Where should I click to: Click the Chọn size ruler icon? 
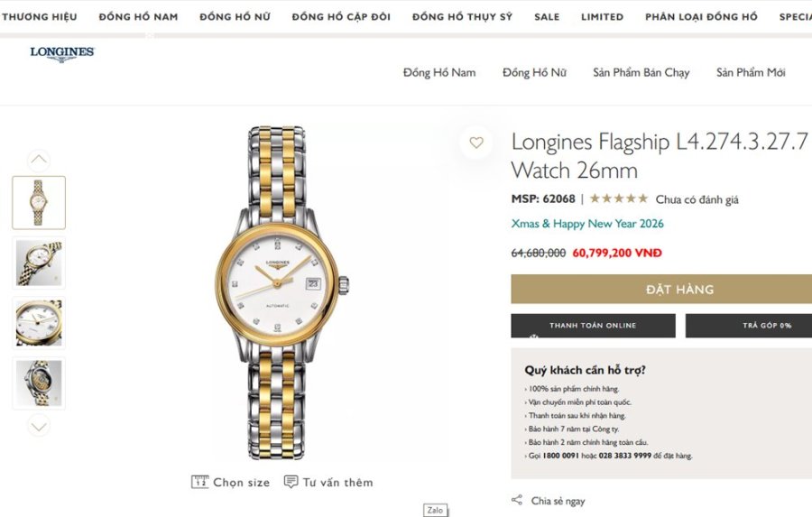[200, 482]
